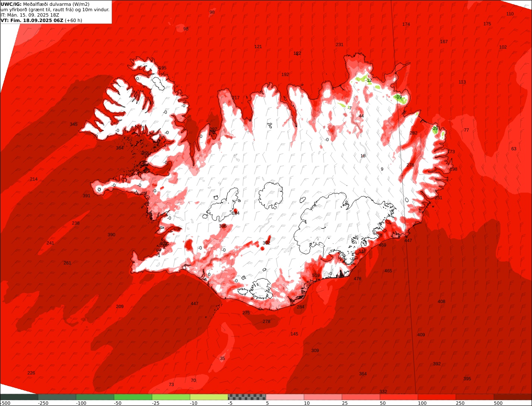Click the map value '209'
The height and width of the screenshot is (406, 532).
(120, 306)
